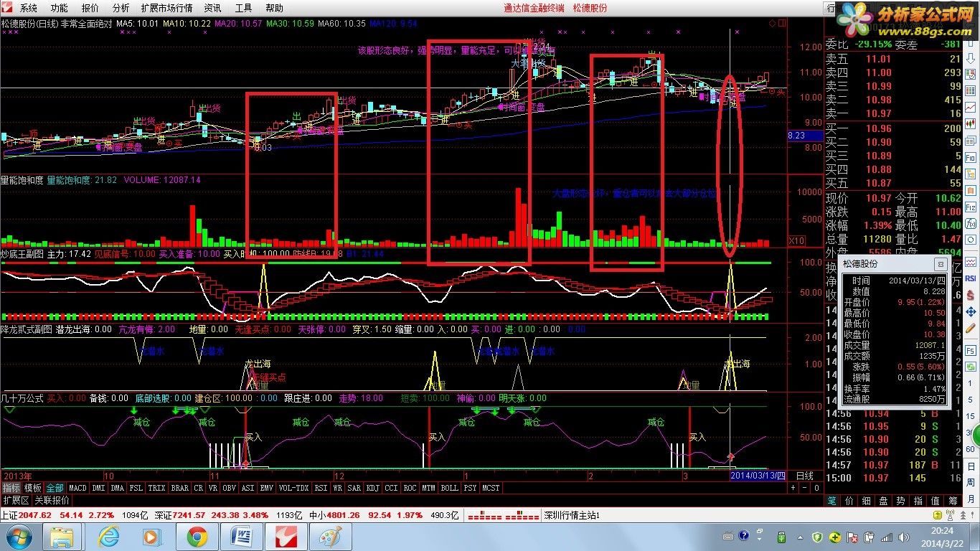Open the 资讯 menu

tap(212, 8)
